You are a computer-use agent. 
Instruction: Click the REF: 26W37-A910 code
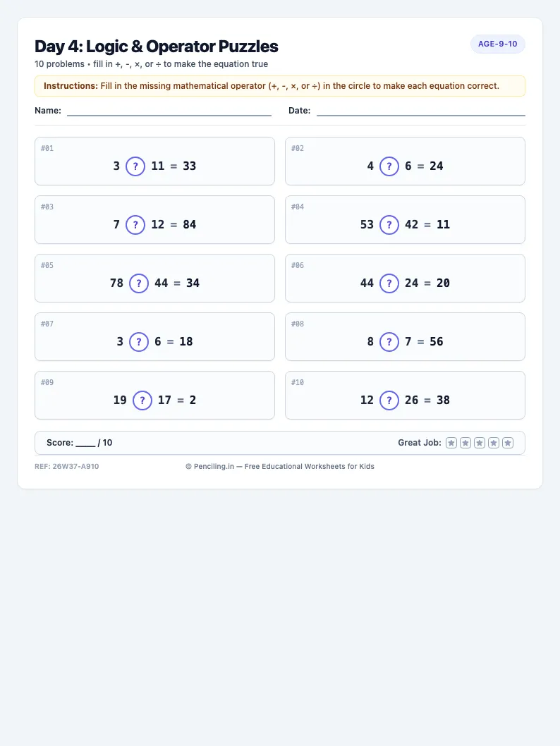(66, 466)
